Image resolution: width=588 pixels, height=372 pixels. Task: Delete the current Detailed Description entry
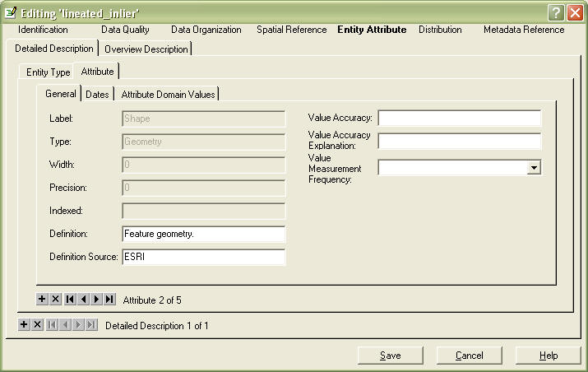pos(37,325)
